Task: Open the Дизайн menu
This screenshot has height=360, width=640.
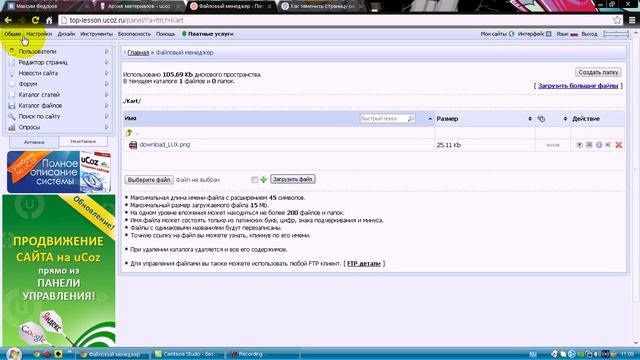Action: (66, 34)
